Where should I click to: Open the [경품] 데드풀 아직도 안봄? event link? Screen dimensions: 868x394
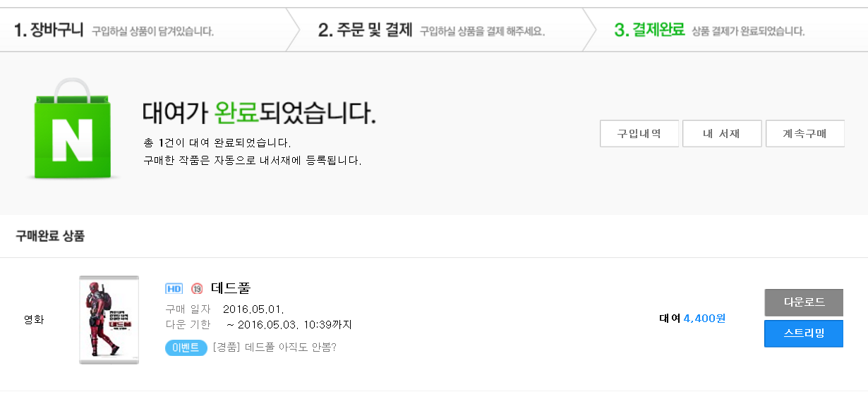[x=275, y=347]
